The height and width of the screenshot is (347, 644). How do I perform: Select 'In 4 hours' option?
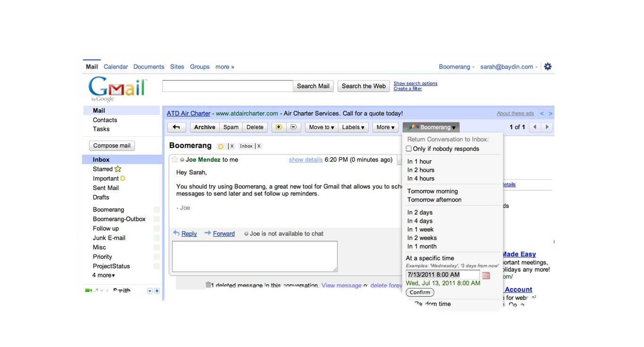click(x=421, y=179)
